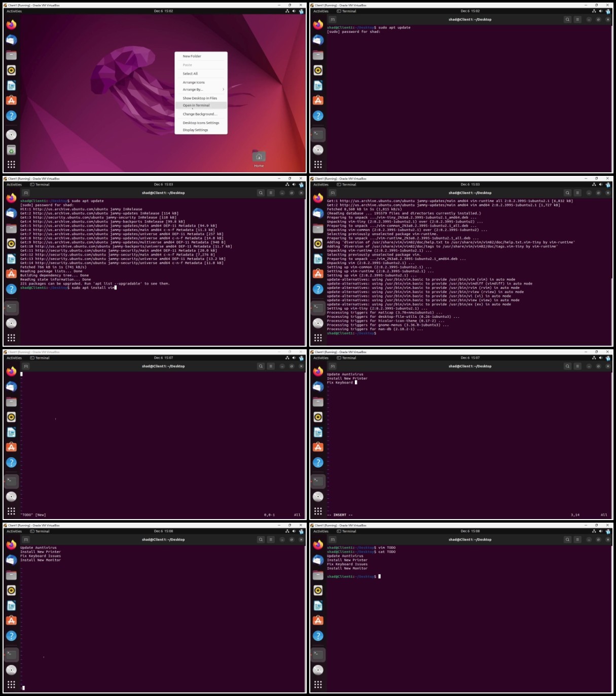Click Help icon in dock beside vim INSERT mode

click(x=318, y=462)
